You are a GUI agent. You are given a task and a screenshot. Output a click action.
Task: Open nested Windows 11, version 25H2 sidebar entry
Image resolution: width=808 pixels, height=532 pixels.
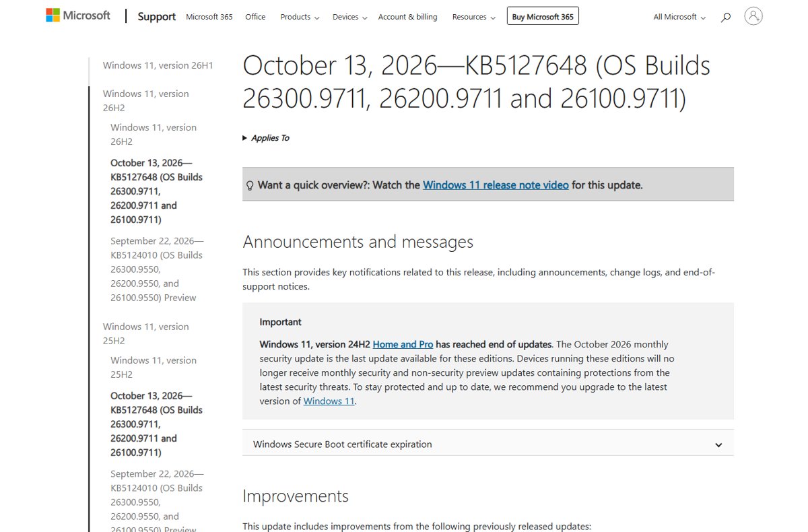154,367
